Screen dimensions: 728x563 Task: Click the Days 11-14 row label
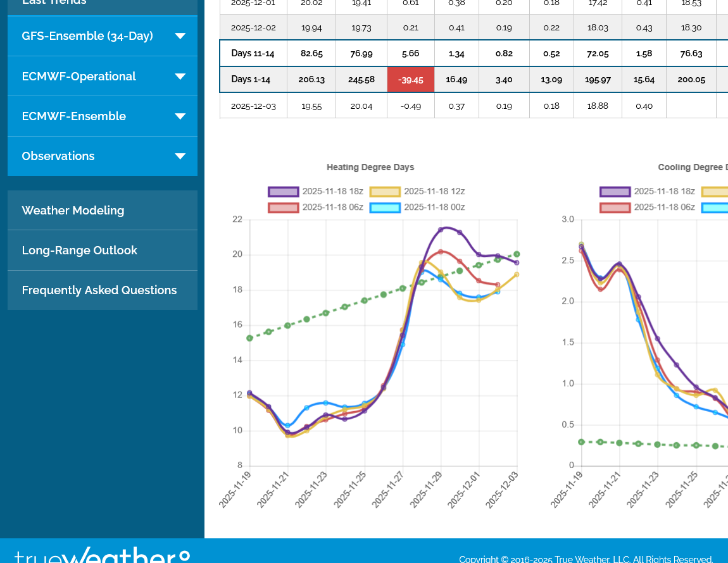click(x=253, y=53)
